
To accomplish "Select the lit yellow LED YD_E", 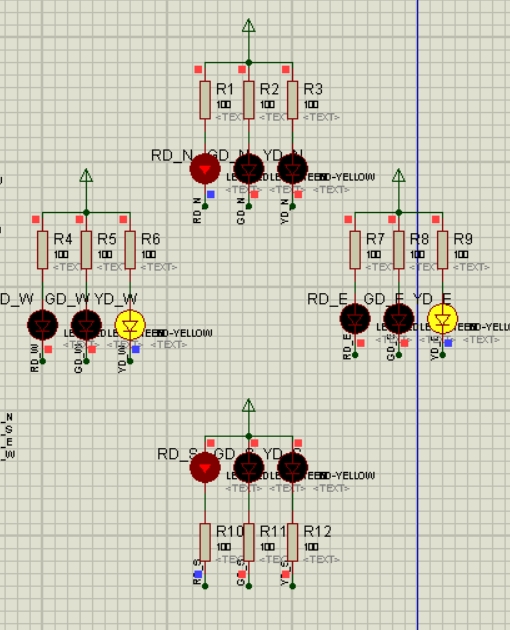I will point(442,319).
